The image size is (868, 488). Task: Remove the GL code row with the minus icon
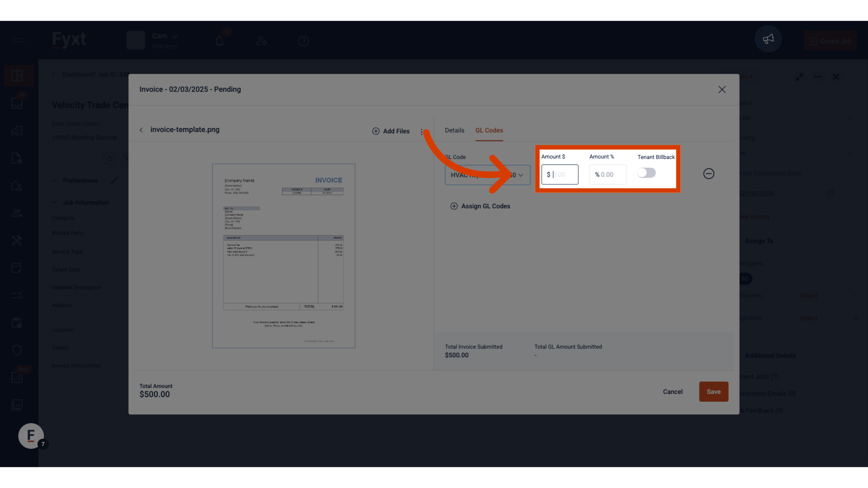709,174
